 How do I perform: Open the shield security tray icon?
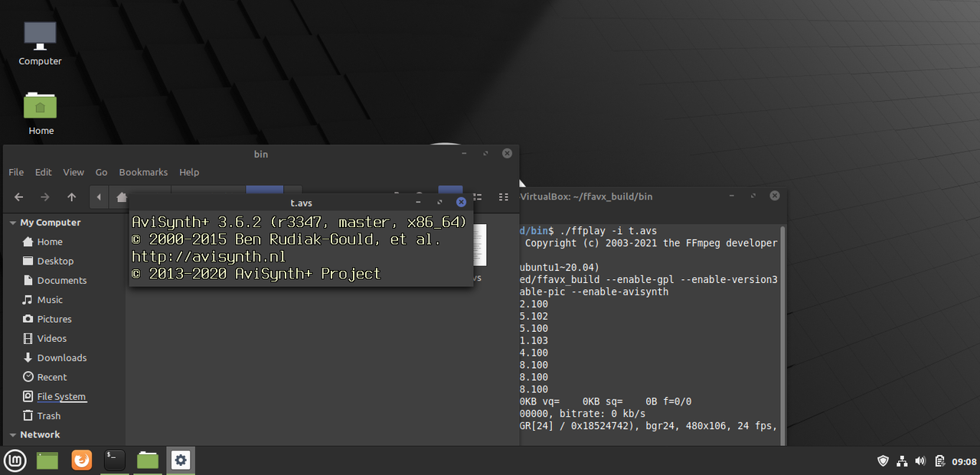coord(883,460)
